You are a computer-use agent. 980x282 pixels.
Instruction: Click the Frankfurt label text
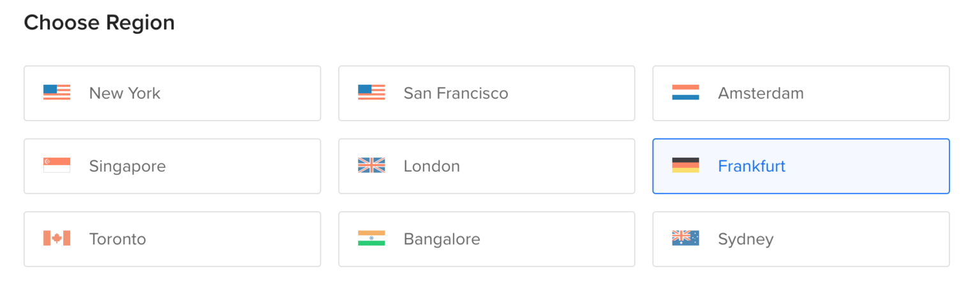(x=752, y=166)
